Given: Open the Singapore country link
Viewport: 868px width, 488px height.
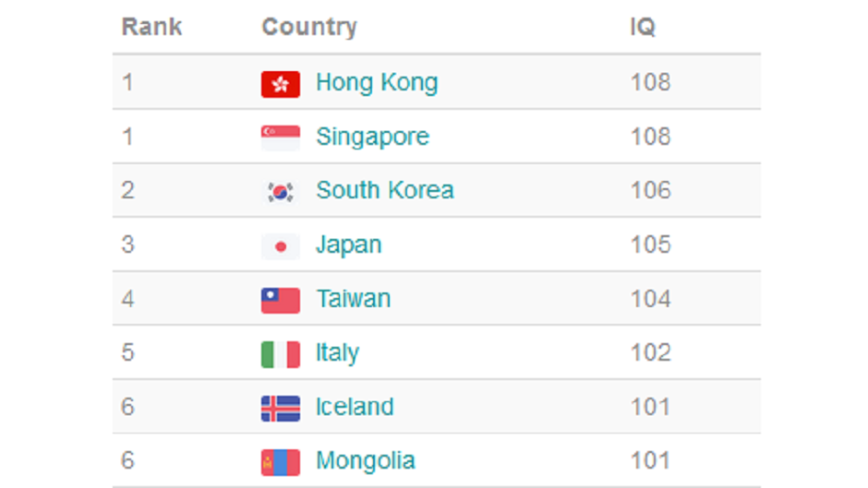Looking at the screenshot, I should [x=372, y=137].
